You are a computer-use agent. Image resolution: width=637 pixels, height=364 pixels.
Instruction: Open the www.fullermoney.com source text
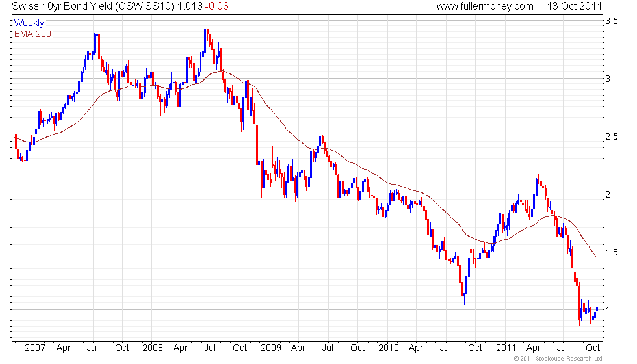coord(485,6)
